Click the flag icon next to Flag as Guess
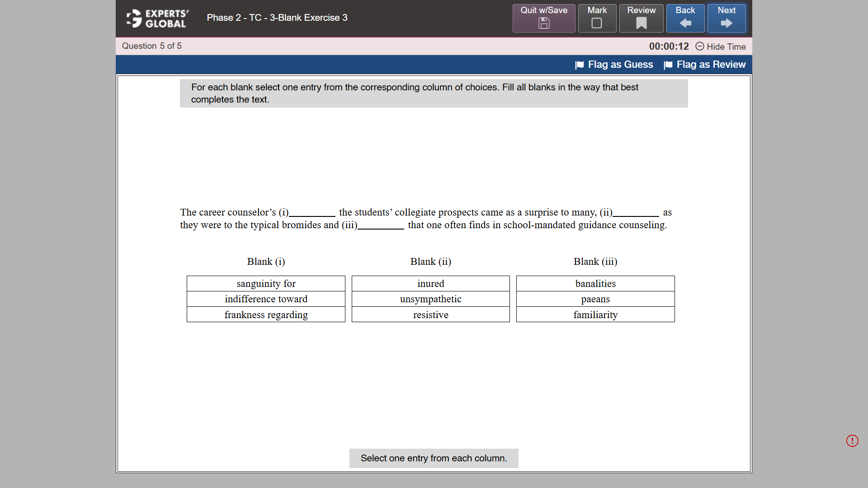868x488 pixels. pos(579,65)
